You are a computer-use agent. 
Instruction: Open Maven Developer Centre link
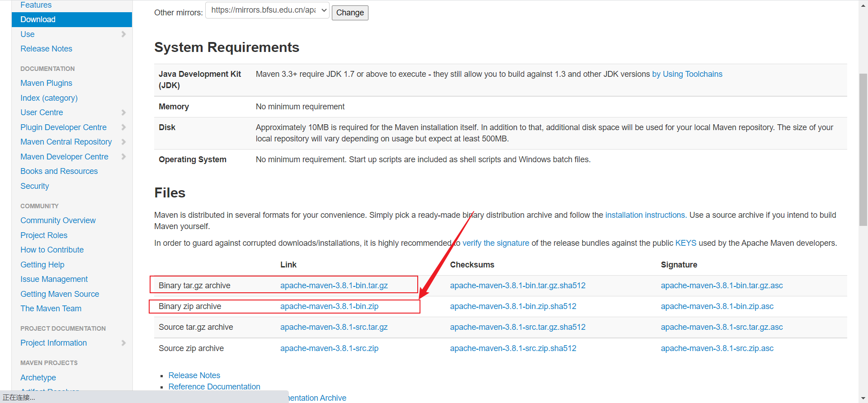click(x=64, y=157)
